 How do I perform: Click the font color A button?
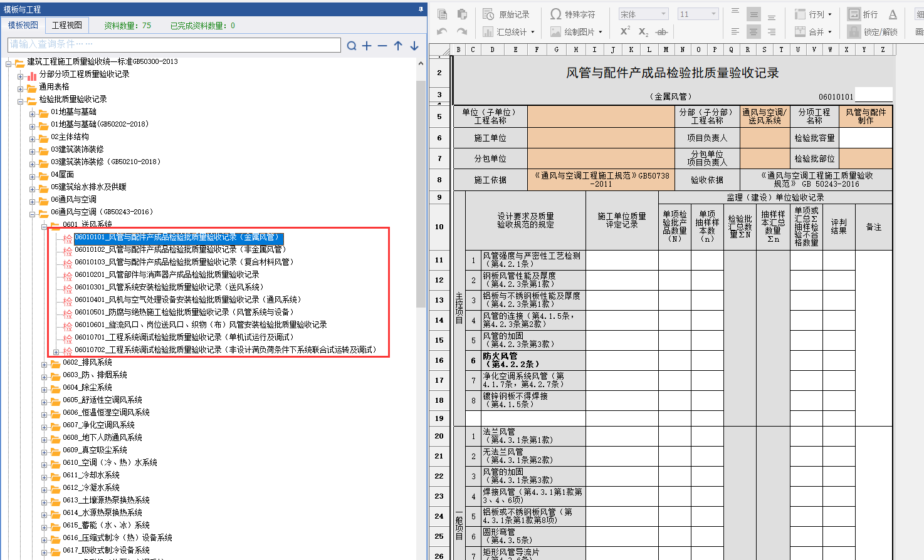click(x=893, y=14)
